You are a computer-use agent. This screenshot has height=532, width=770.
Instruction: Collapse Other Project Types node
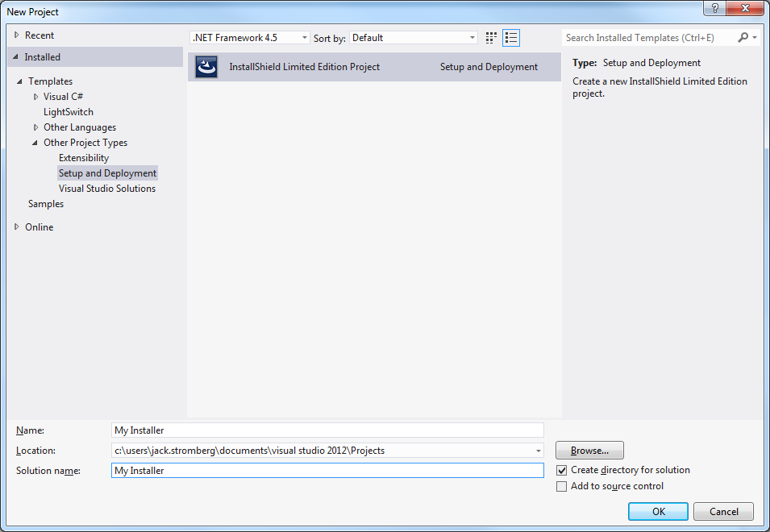(x=35, y=143)
